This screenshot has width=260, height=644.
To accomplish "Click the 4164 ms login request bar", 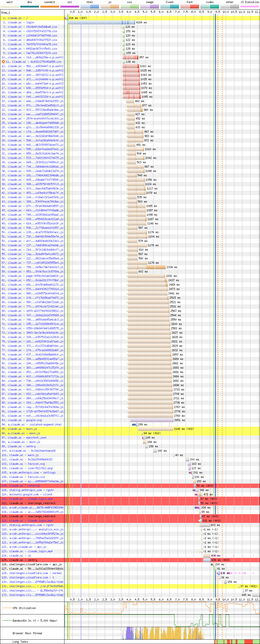I will pyautogui.click(x=101, y=22).
